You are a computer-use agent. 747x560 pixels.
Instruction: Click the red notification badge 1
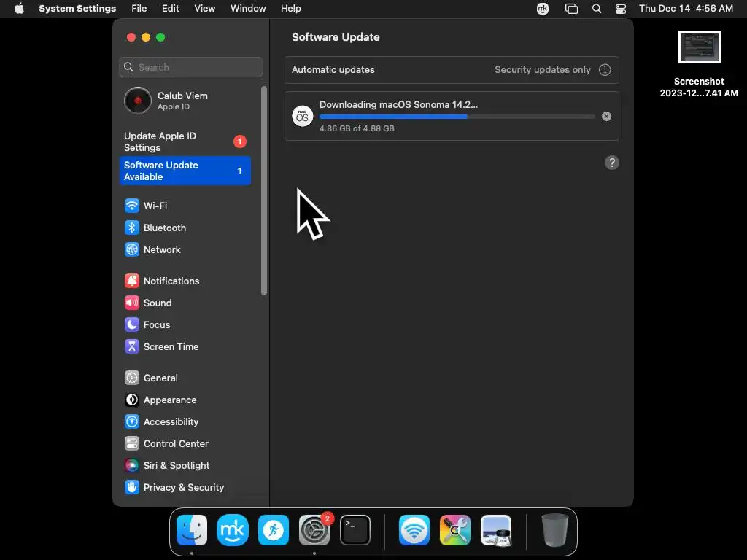pos(239,141)
